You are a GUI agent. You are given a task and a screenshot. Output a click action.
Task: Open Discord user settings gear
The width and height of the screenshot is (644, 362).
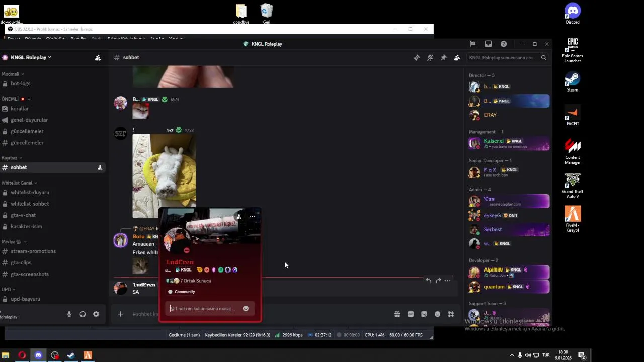click(x=96, y=314)
